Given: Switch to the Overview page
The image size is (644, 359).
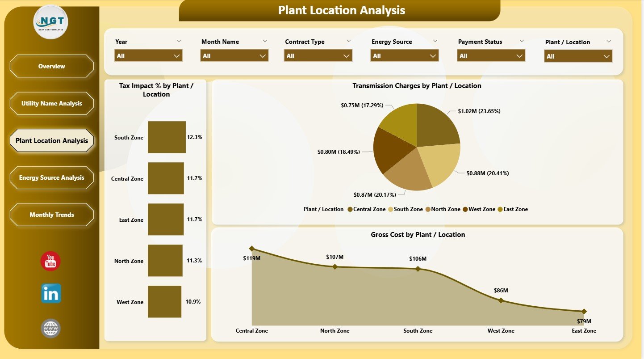Looking at the screenshot, I should (51, 66).
